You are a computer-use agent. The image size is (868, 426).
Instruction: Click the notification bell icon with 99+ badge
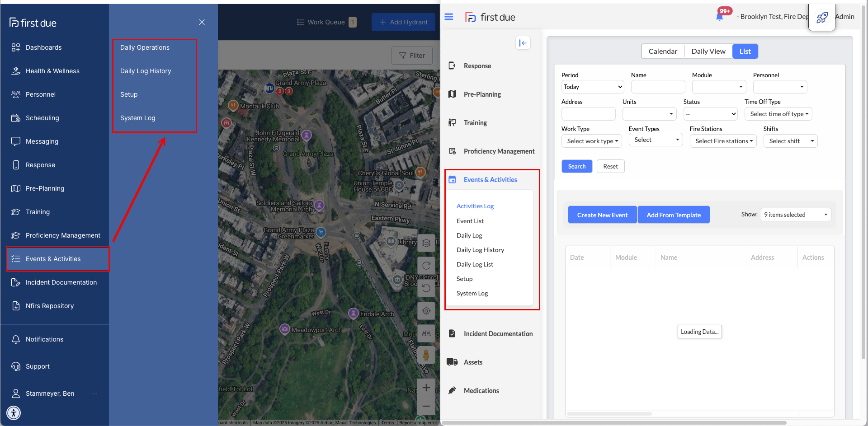pyautogui.click(x=719, y=17)
